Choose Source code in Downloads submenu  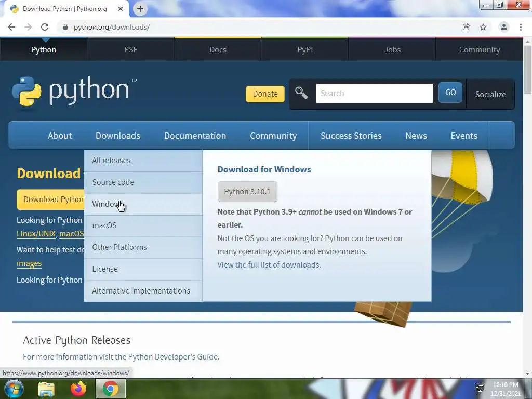pos(143,182)
